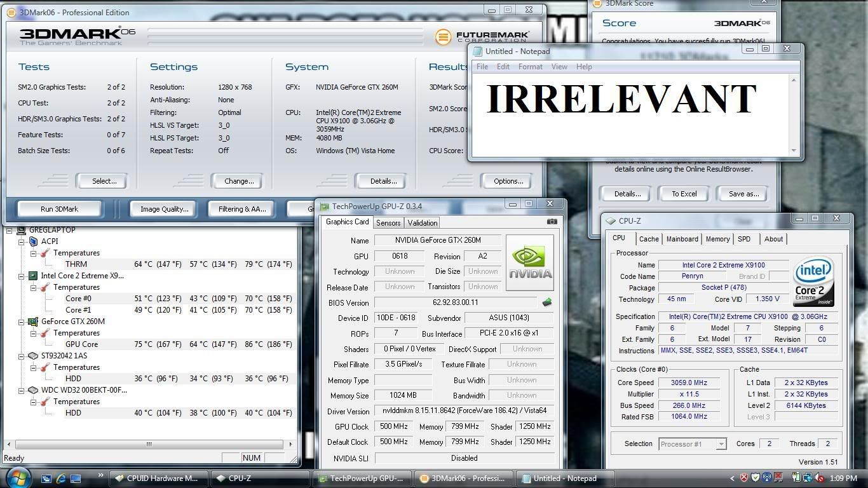Image resolution: width=868 pixels, height=488 pixels.
Task: Open the SPD tab in CPU-Z
Action: pos(744,240)
